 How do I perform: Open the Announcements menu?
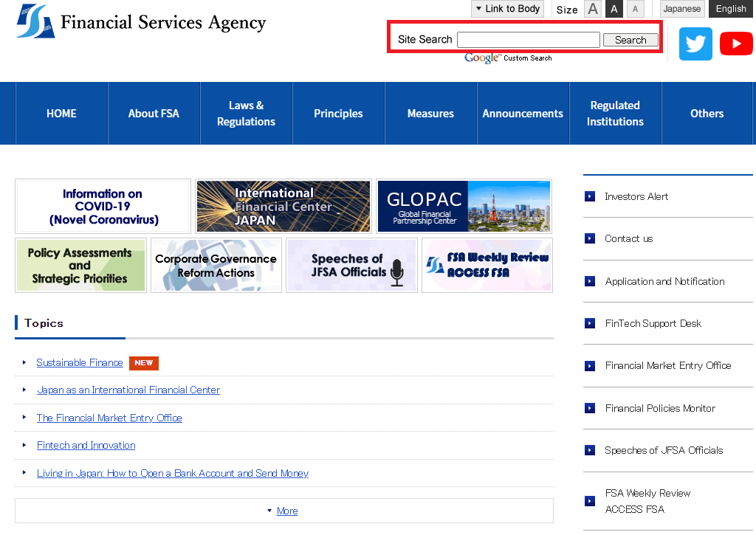[x=523, y=113]
